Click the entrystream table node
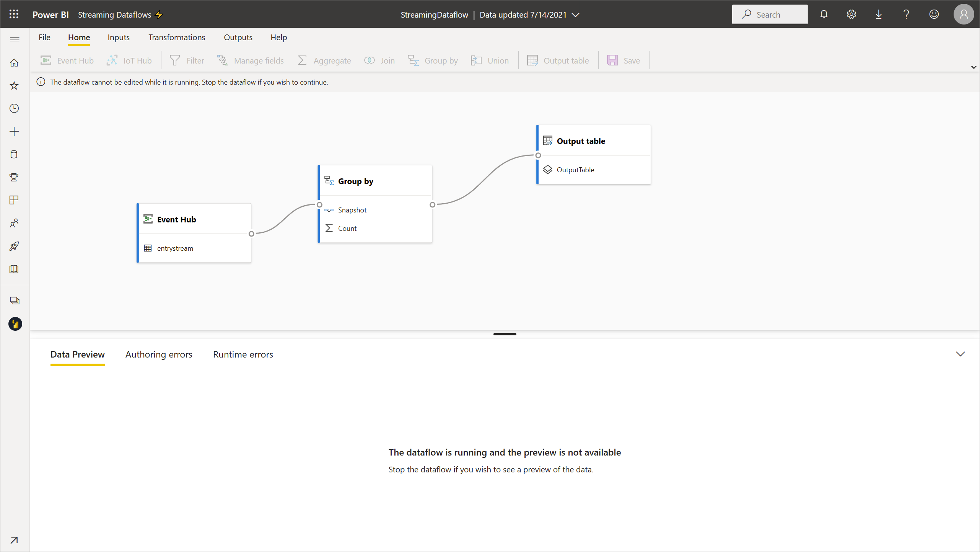This screenshot has width=980, height=552. [174, 248]
